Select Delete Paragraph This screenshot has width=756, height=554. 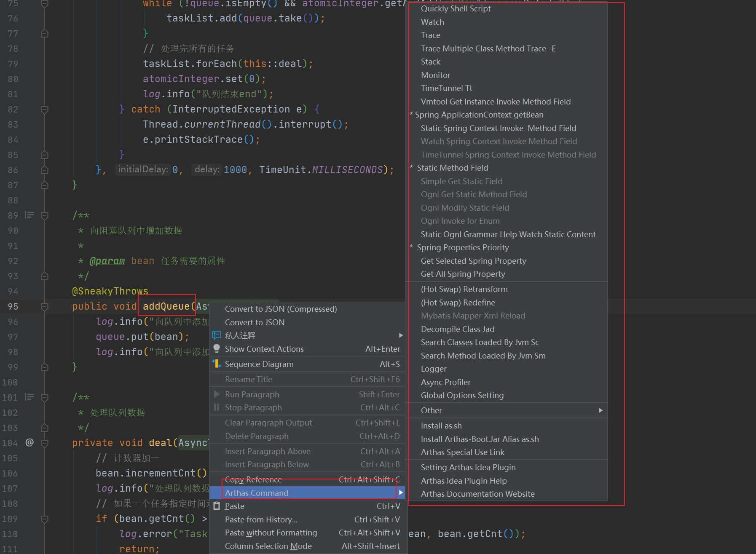click(308, 436)
